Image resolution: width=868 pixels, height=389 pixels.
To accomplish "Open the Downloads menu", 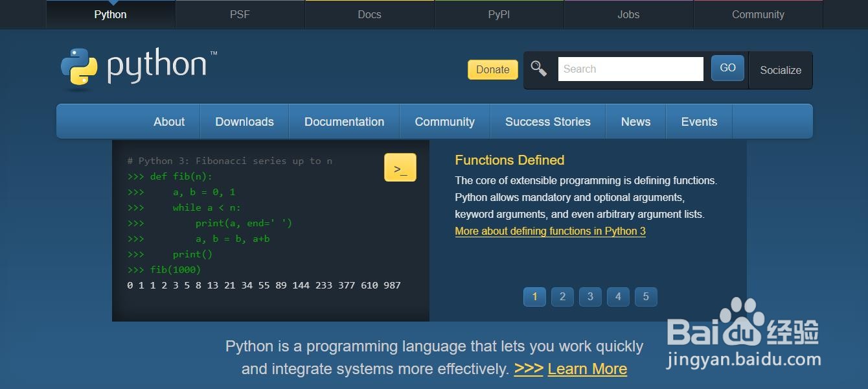I will (244, 121).
